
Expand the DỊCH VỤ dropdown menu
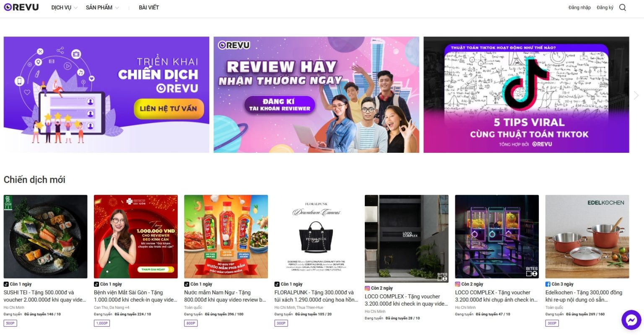tap(64, 8)
